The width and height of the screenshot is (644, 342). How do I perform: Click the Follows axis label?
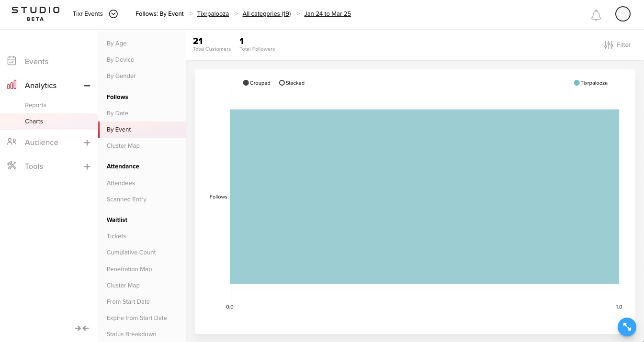(x=218, y=197)
